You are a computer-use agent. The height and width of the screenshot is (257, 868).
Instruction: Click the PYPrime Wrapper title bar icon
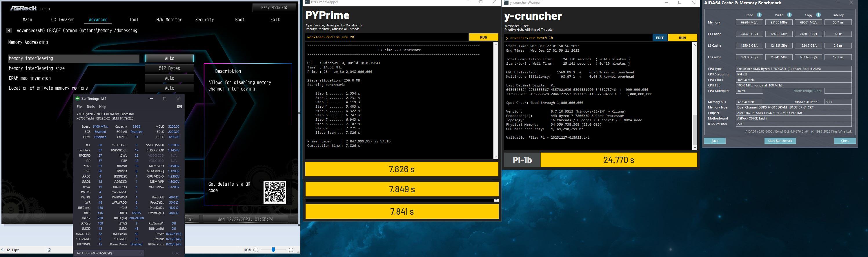coord(307,2)
